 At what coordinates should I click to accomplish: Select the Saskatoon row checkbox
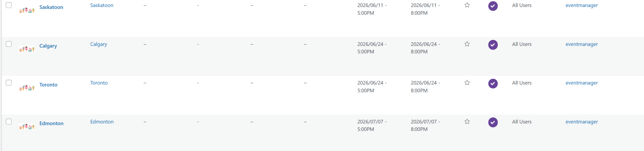tap(9, 5)
